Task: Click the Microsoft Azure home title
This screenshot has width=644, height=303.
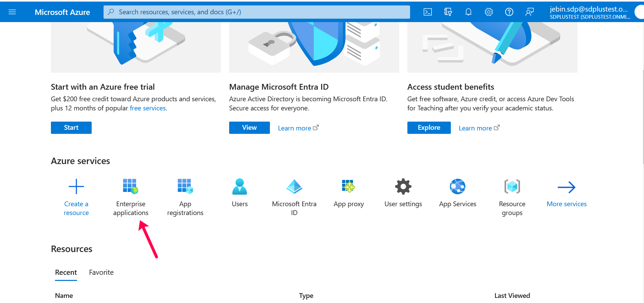Action: 62,12
